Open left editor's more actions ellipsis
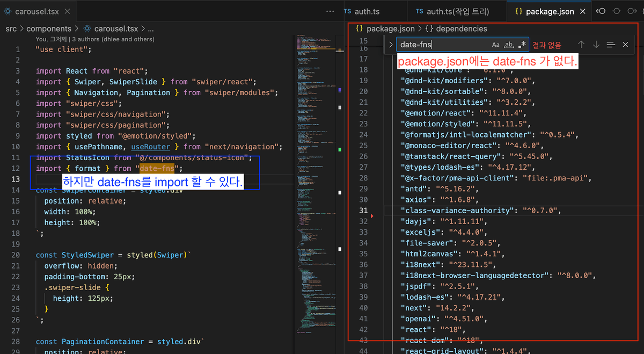644x354 pixels. tap(330, 11)
